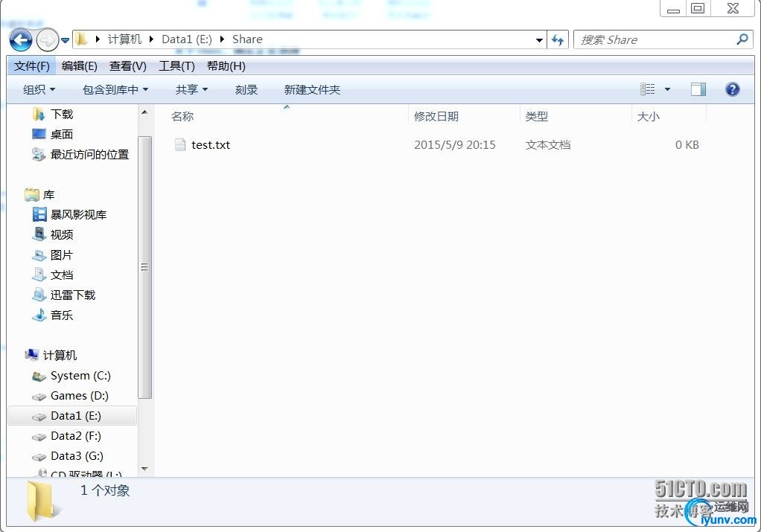Go back with the blue Back arrow
This screenshot has width=761, height=532.
pos(20,39)
